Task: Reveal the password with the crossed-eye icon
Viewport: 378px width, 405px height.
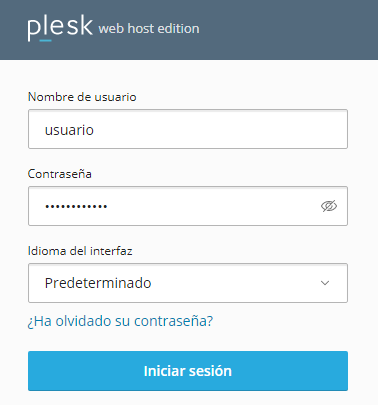Action: pyautogui.click(x=329, y=206)
